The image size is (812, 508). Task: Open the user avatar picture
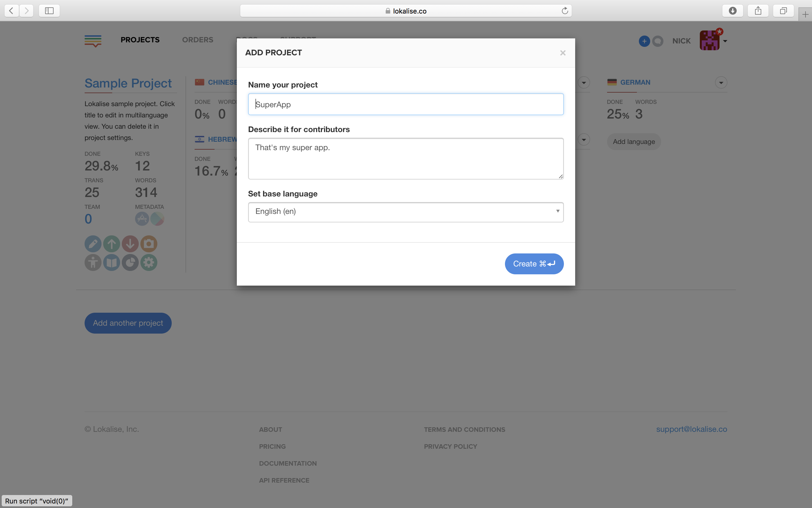click(x=709, y=40)
